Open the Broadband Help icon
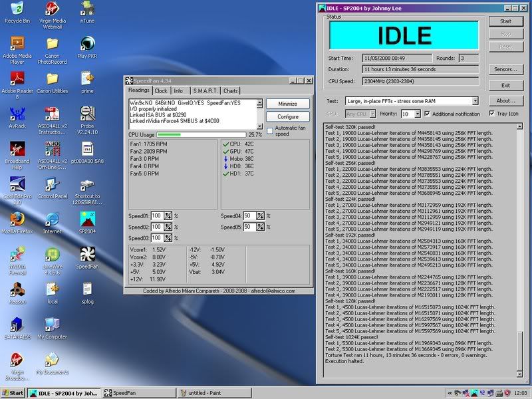This screenshot has height=399, width=532. click(17, 156)
